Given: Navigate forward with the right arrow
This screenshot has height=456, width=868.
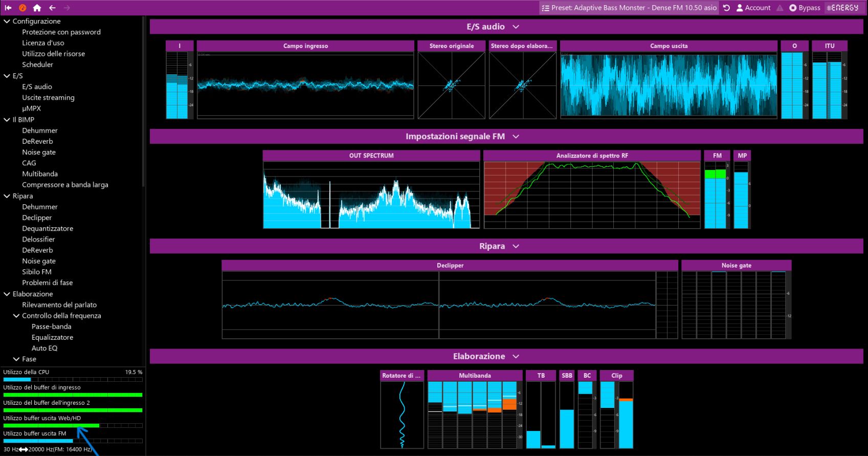Looking at the screenshot, I should pyautogui.click(x=67, y=8).
